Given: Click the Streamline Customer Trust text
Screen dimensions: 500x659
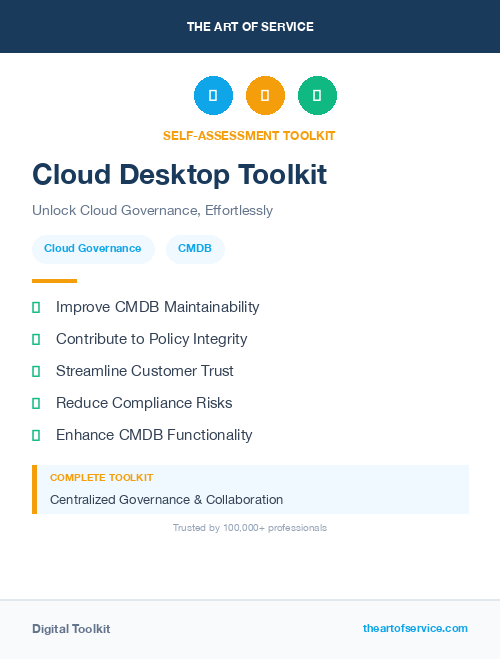Looking at the screenshot, I should click(x=145, y=371).
